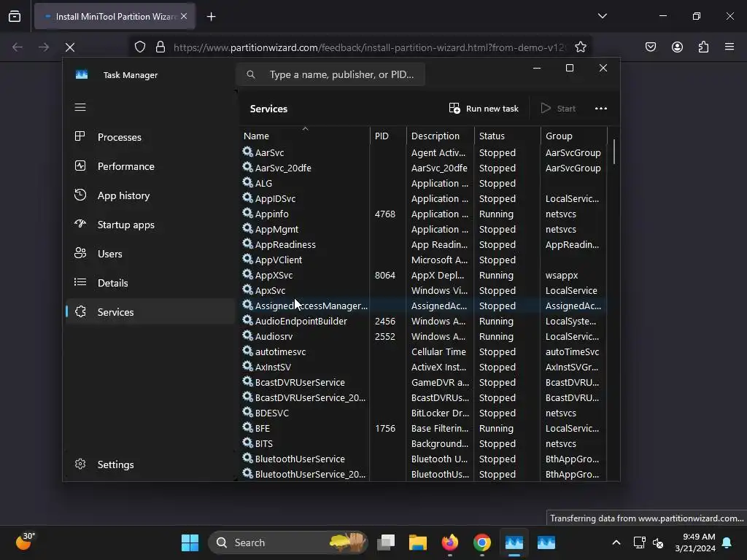
Task: Open App history in the sidebar
Action: pyautogui.click(x=150, y=195)
